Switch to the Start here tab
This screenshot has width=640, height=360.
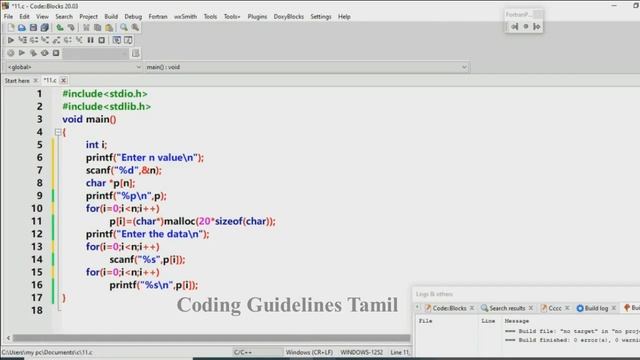click(17, 81)
